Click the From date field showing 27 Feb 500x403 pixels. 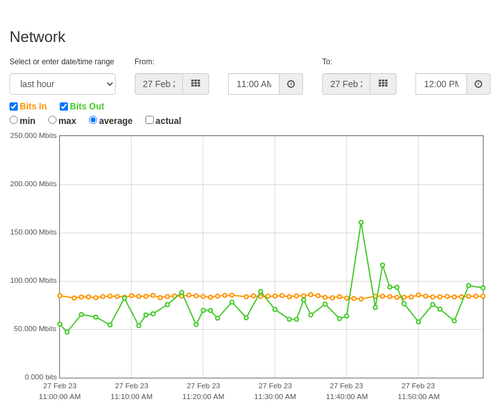(159, 84)
